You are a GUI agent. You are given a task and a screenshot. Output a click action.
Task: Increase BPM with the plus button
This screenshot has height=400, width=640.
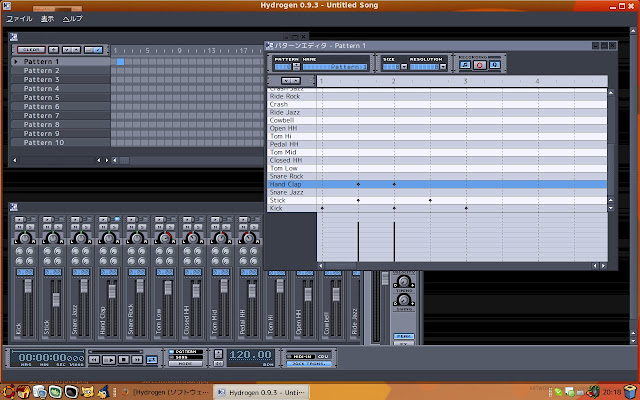[x=218, y=353]
